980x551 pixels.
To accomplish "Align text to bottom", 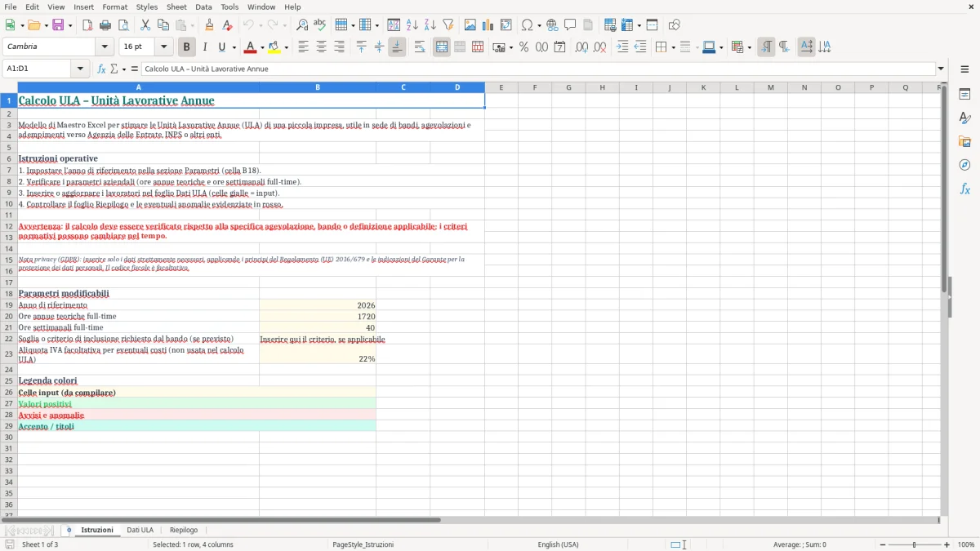I will point(396,47).
